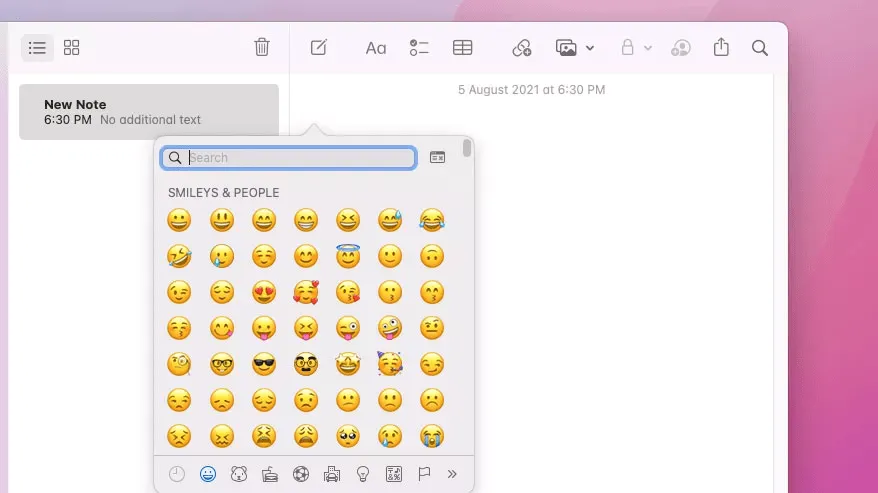This screenshot has width=878, height=493.
Task: Open the share icon in the toolbar
Action: click(721, 47)
